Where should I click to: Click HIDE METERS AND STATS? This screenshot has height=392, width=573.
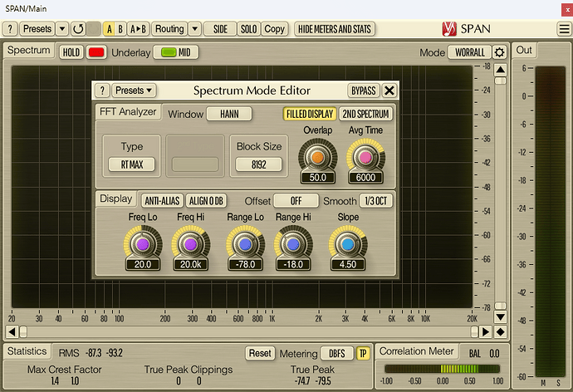pyautogui.click(x=335, y=29)
